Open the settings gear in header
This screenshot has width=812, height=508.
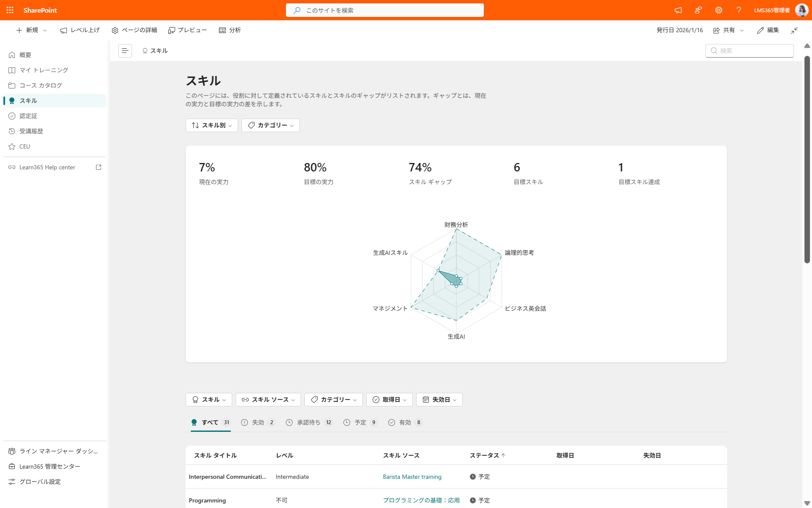[719, 10]
